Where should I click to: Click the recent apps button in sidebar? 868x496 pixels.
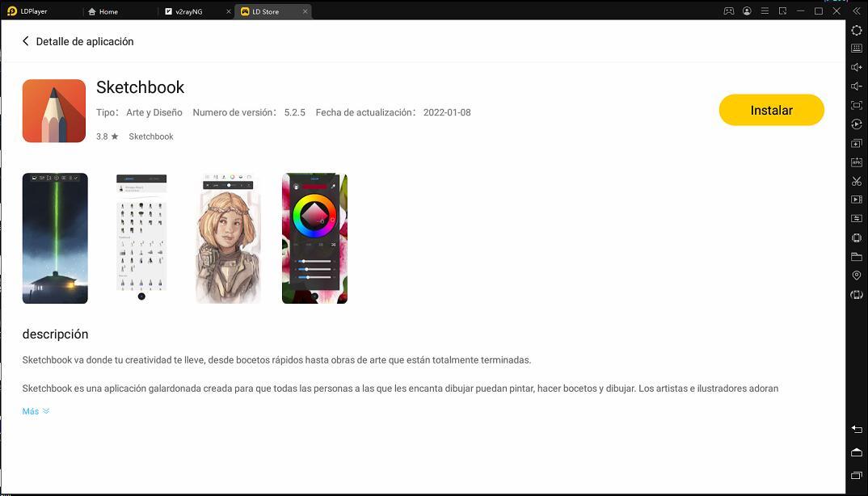(x=857, y=476)
